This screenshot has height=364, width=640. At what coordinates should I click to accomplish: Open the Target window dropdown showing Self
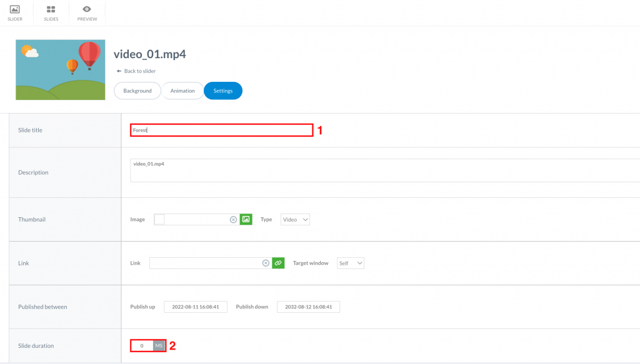tap(350, 263)
